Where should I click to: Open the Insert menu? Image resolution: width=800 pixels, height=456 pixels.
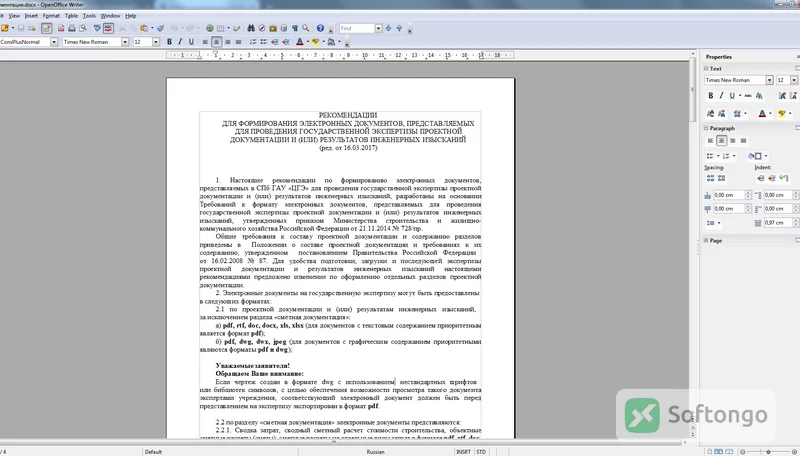pos(31,16)
